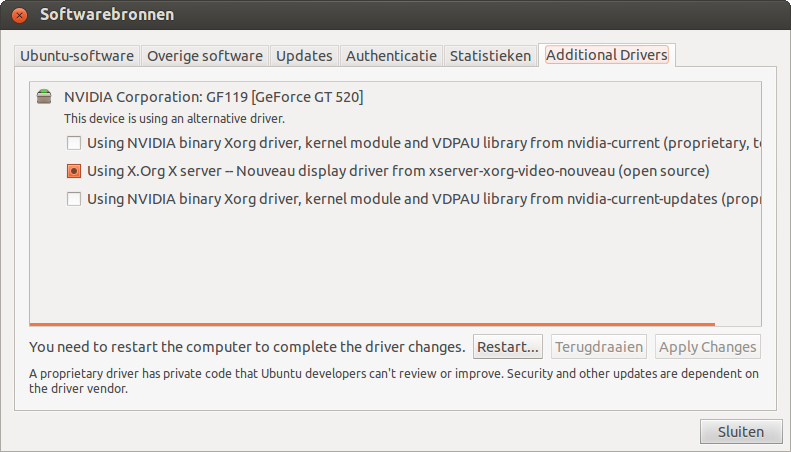
Task: Close the Softwarebronnen window
Action: click(19, 15)
